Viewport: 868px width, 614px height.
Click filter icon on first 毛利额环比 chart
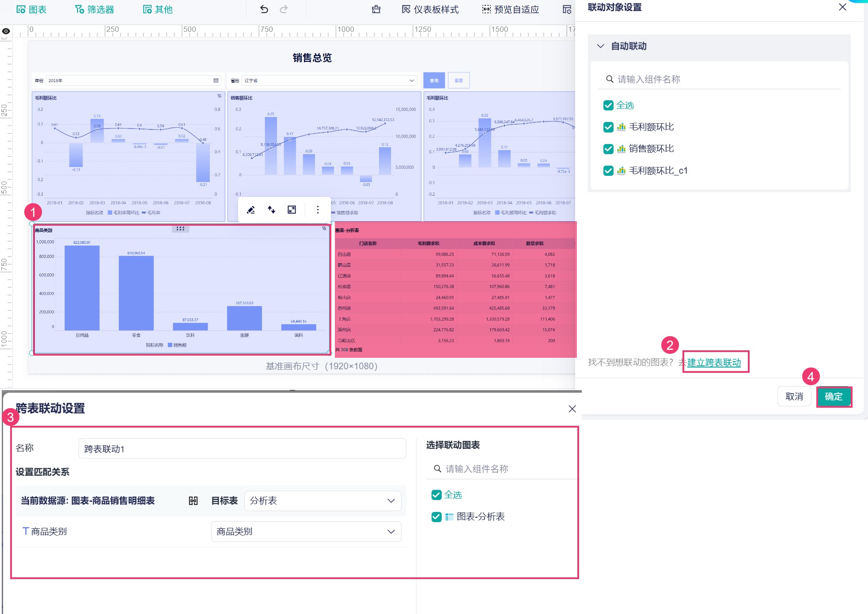(219, 96)
